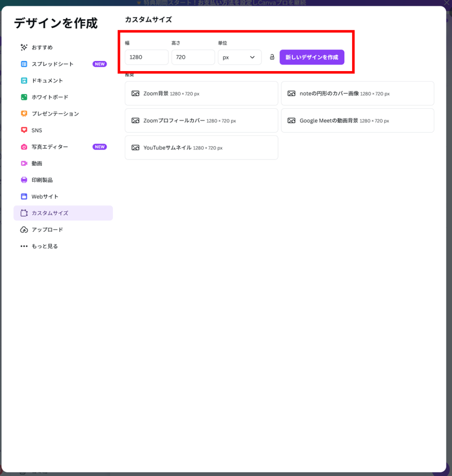Click the おすすめ sparkle icon

[x=24, y=47]
